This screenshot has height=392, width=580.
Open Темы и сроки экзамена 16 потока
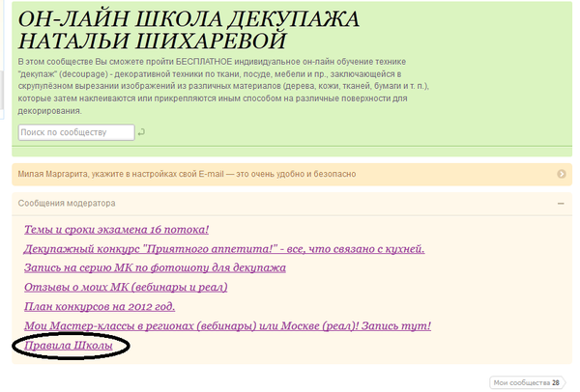click(x=115, y=230)
